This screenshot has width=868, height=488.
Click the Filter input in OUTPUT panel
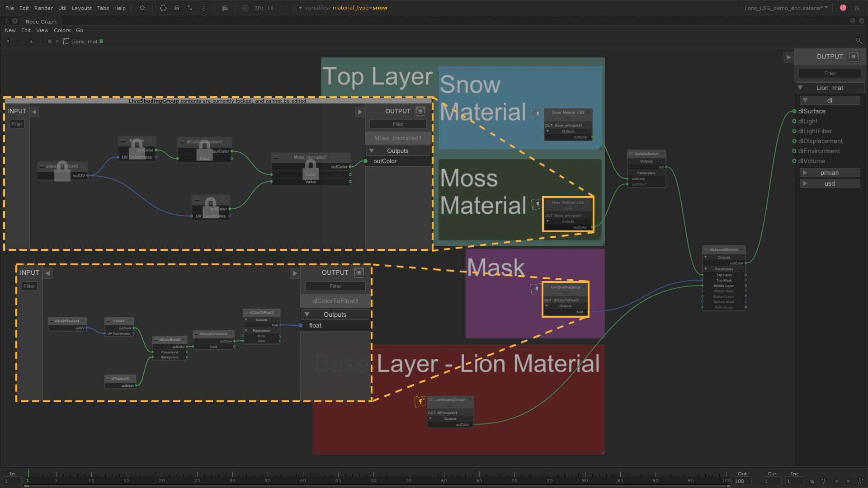(830, 73)
